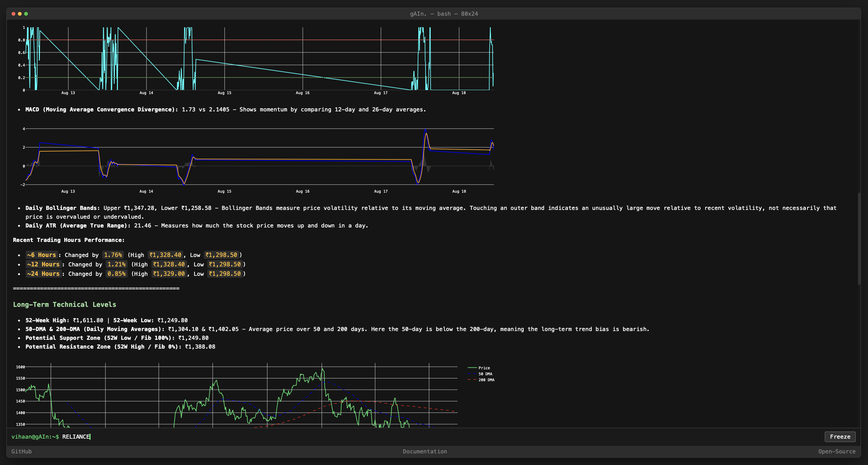Open the Documentation link
This screenshot has width=868, height=465.
pyautogui.click(x=425, y=452)
